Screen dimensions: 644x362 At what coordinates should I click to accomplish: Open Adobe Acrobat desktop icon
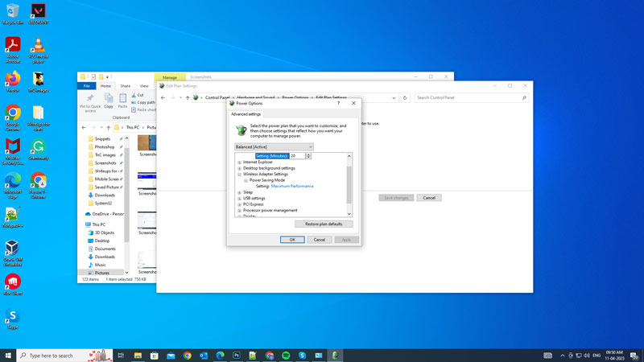(x=13, y=50)
